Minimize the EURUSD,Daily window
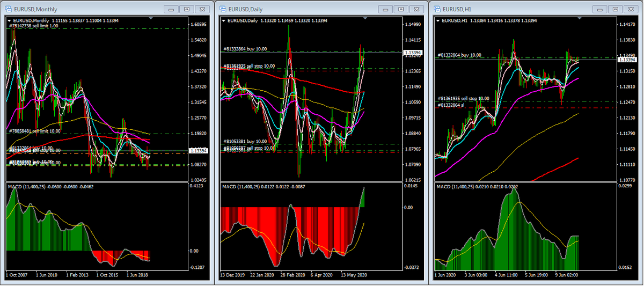 [385, 9]
